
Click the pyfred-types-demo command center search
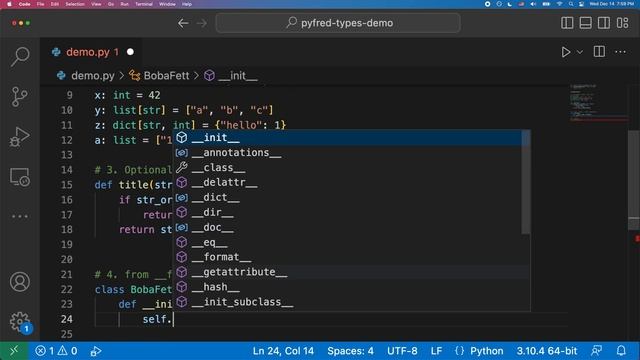pyautogui.click(x=338, y=23)
